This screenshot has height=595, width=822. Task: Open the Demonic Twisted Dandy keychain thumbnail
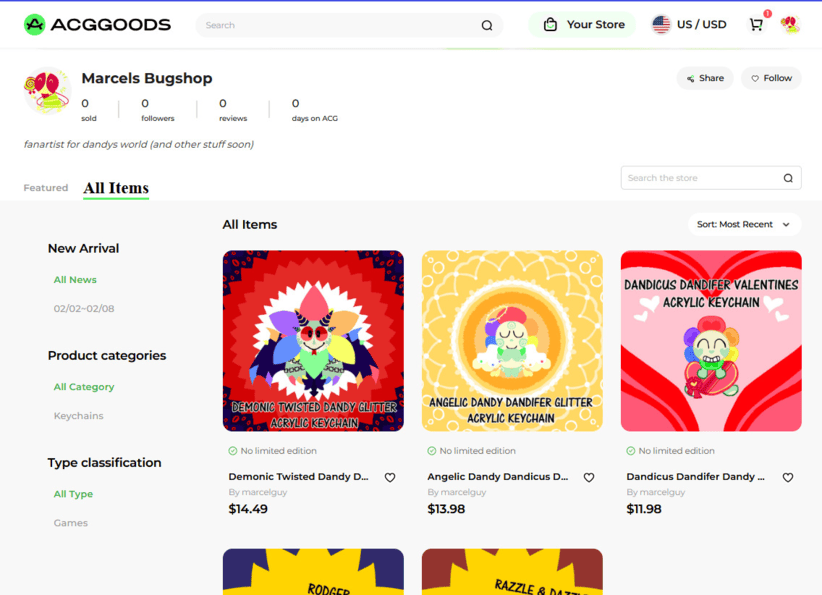[313, 341]
